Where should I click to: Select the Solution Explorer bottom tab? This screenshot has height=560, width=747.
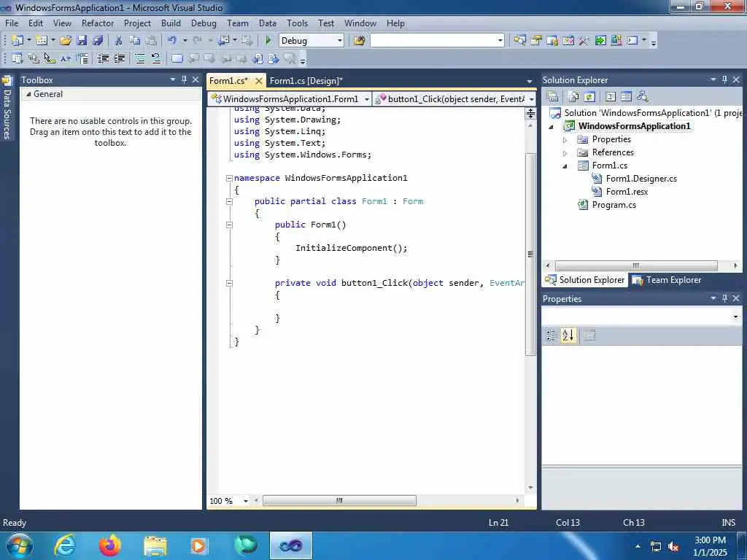coord(585,280)
